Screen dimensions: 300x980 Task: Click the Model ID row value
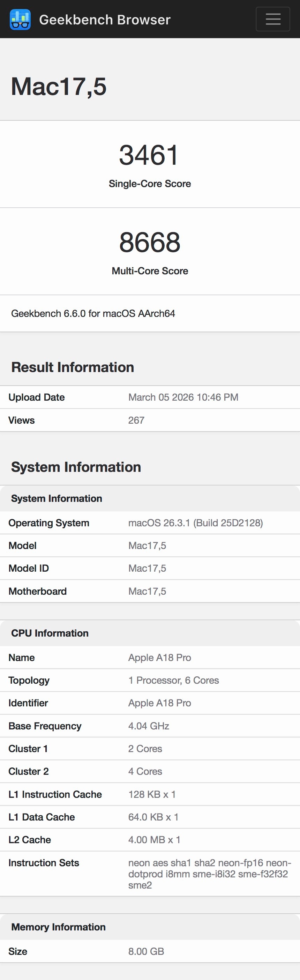click(x=147, y=569)
